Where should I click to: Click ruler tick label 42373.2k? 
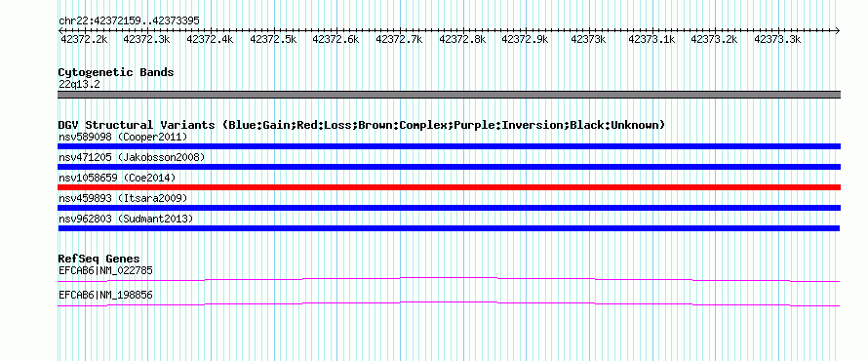pos(714,39)
